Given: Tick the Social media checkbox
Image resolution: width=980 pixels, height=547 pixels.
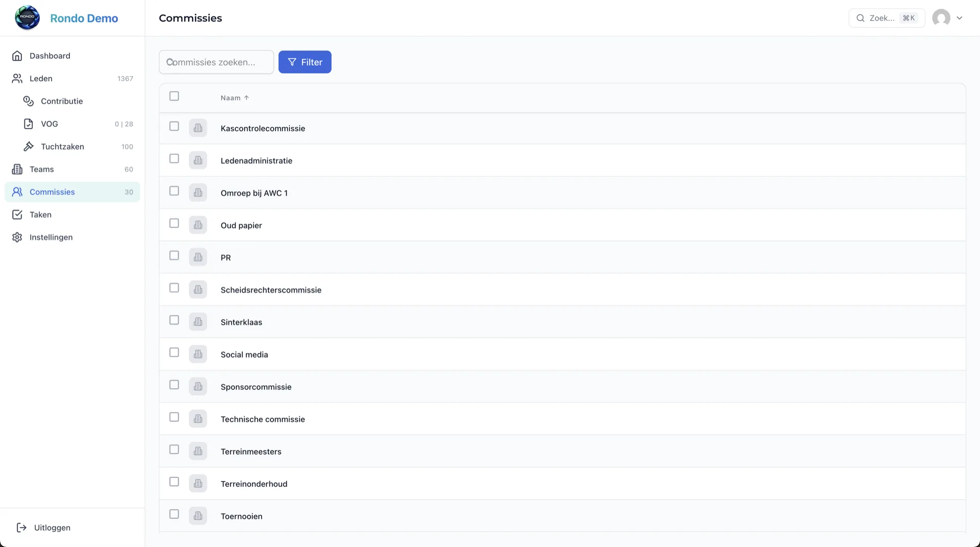Looking at the screenshot, I should pyautogui.click(x=174, y=352).
